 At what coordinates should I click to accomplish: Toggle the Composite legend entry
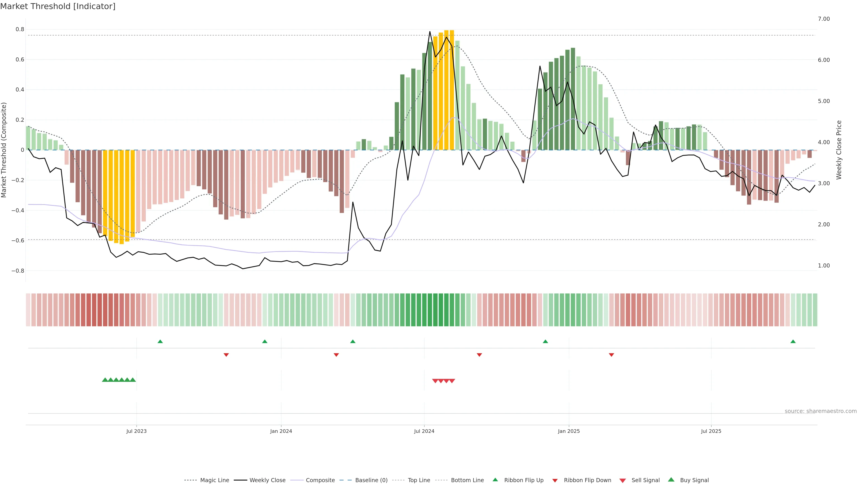(320, 480)
